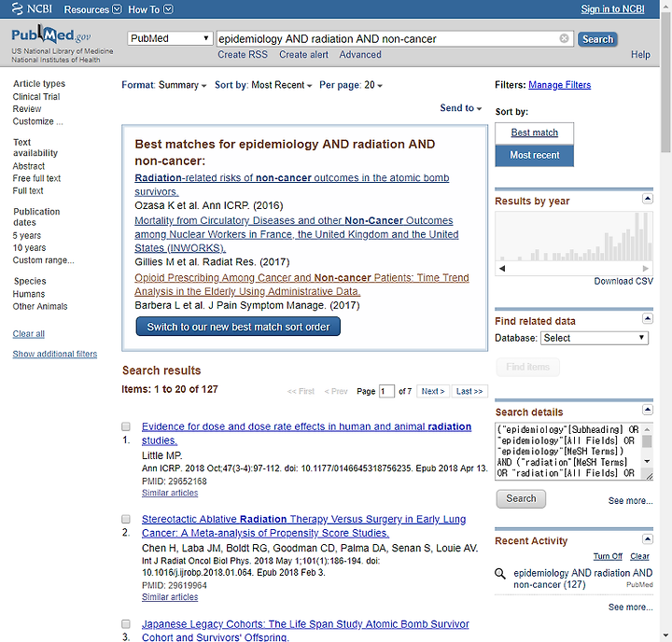Filter by Free full text

(36, 178)
